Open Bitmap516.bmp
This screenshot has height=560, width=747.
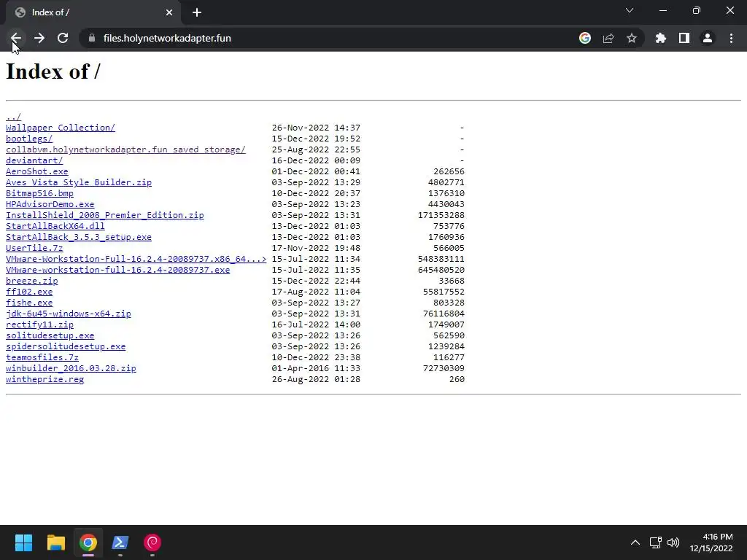[x=39, y=193]
